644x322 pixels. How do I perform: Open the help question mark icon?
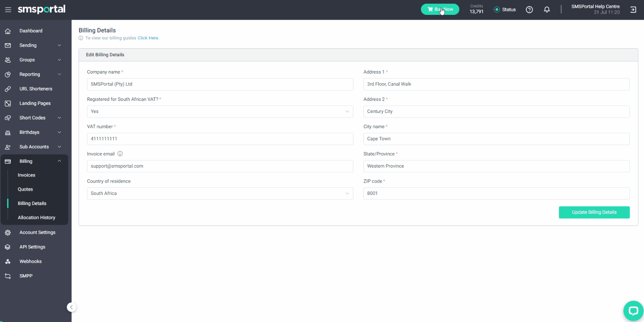coord(529,10)
